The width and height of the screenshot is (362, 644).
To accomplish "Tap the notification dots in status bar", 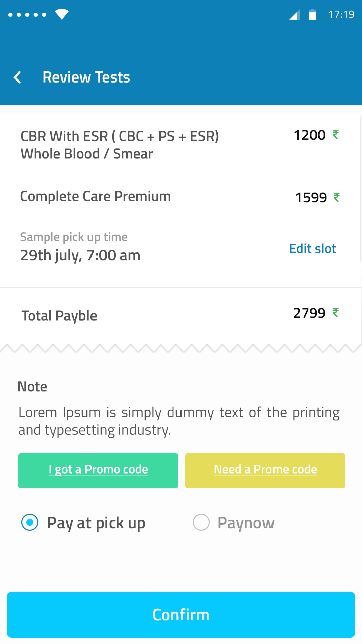I will tap(27, 15).
